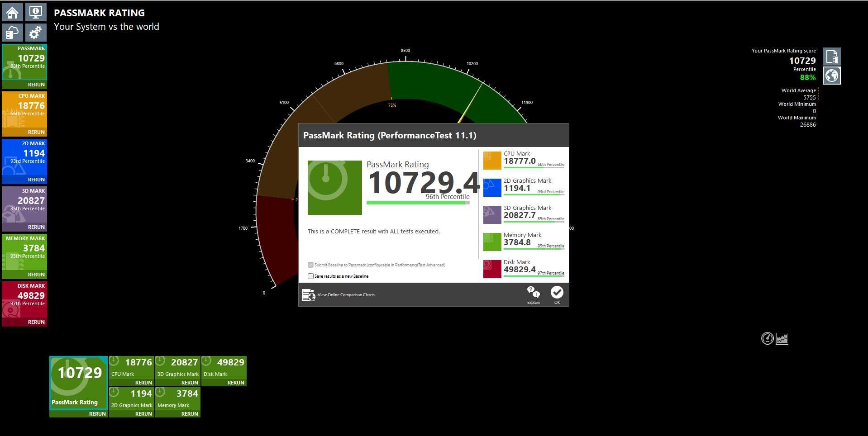Open the System Information monitor icon
The height and width of the screenshot is (436, 868).
click(x=36, y=12)
